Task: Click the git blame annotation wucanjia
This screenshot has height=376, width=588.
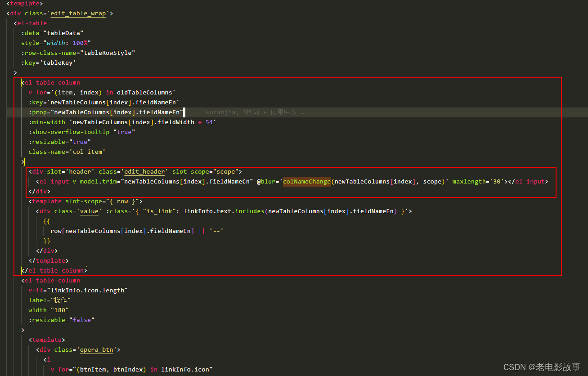Action: tap(255, 112)
